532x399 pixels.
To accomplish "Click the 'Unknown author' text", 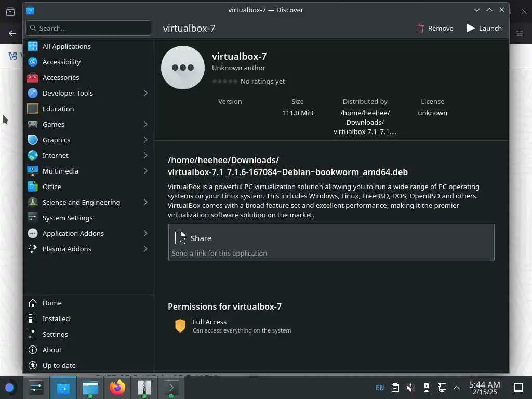I will tap(238, 68).
